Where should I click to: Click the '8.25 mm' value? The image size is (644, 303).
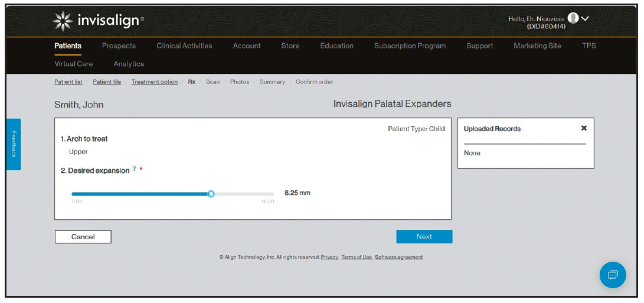298,193
